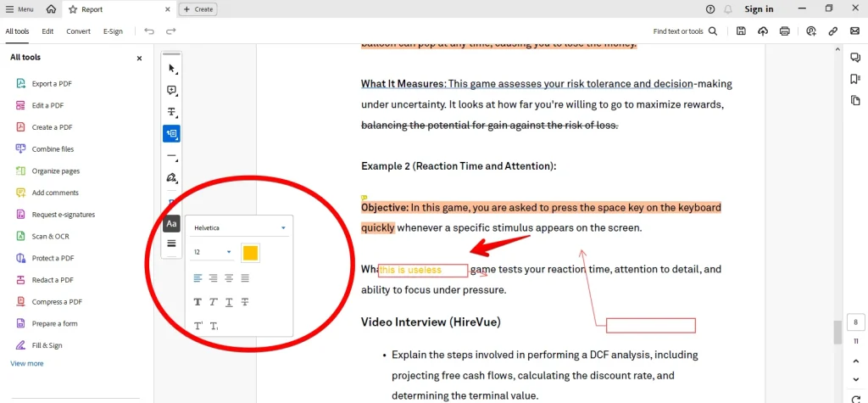Open the yellow text color swatch
This screenshot has height=403, width=868.
(x=251, y=253)
